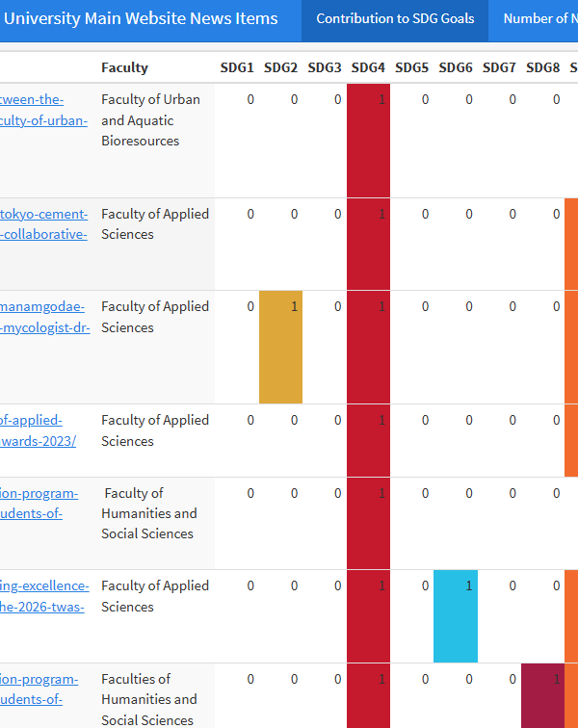Click the SDG6 column header

(x=456, y=67)
